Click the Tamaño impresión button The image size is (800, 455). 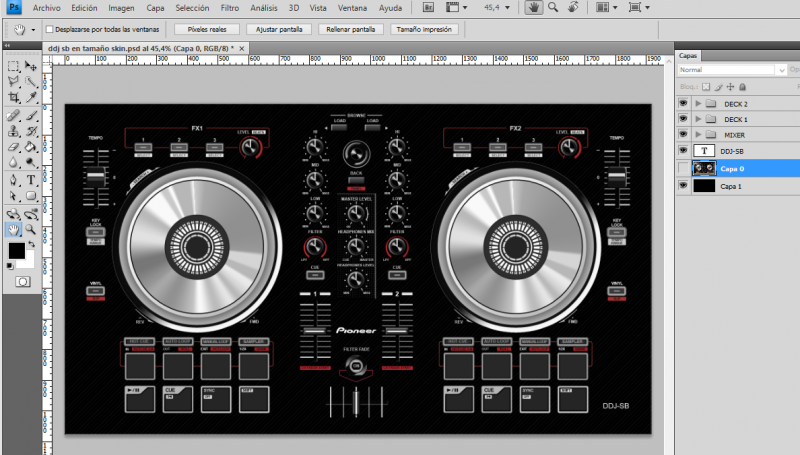pyautogui.click(x=424, y=30)
